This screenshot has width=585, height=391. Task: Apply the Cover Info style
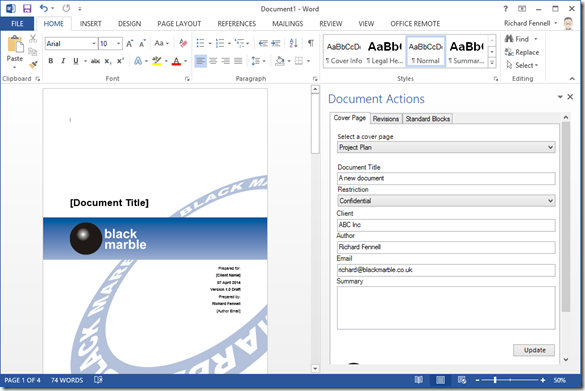[344, 52]
